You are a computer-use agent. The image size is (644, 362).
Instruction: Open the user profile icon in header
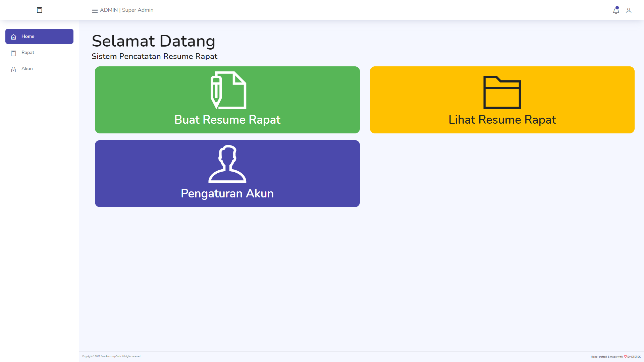629,11
